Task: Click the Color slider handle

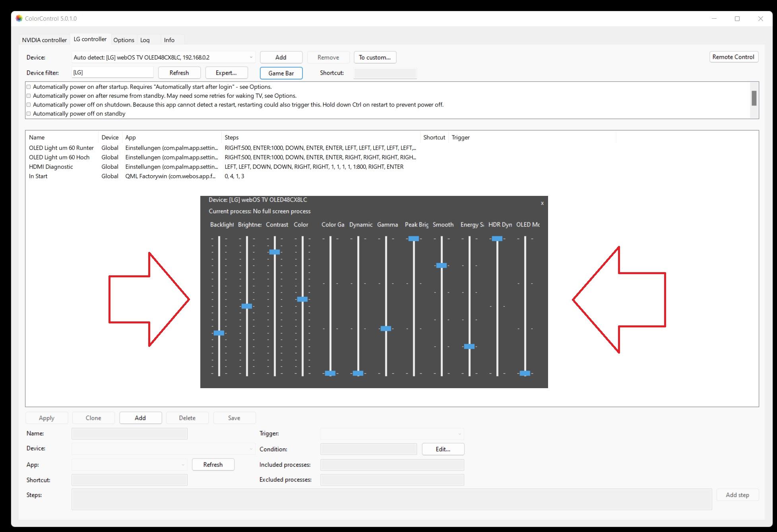Action: (302, 299)
